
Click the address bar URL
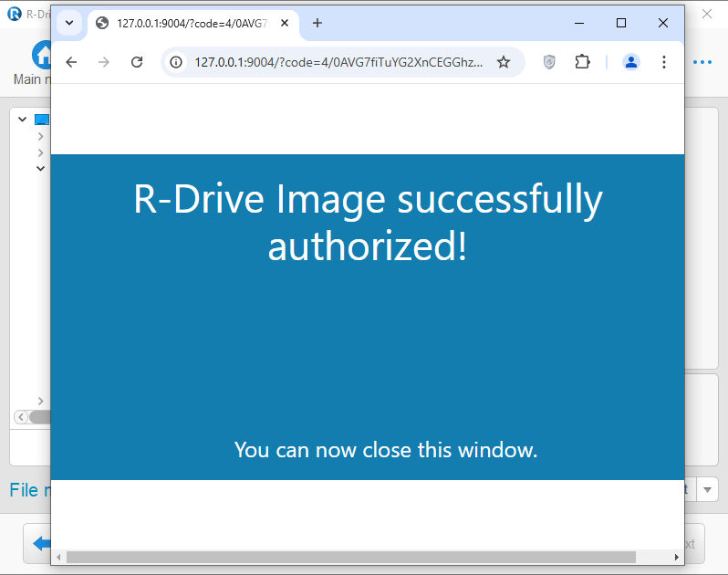point(338,62)
